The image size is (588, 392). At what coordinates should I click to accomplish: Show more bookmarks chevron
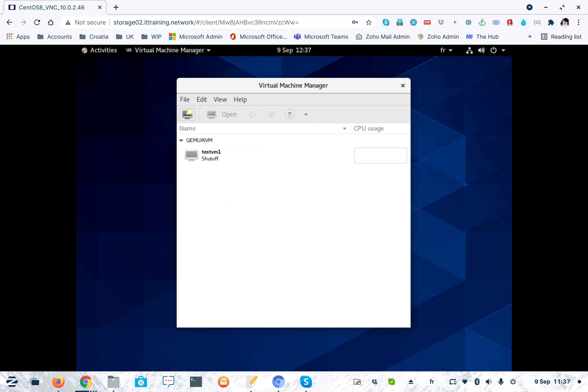530,37
